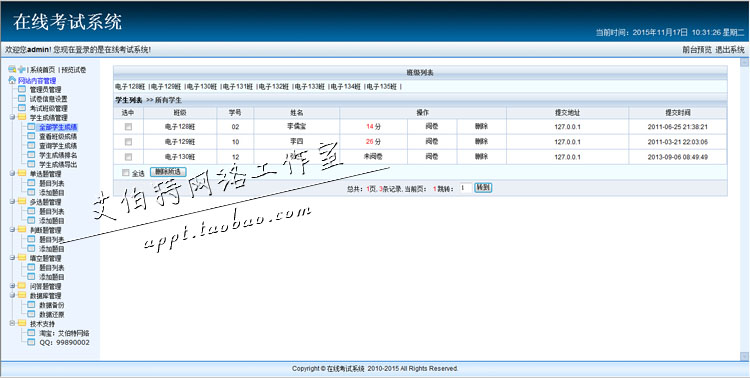Image resolution: width=750 pixels, height=378 pixels.
Task: Click 退出系统 to log out
Action: 730,49
